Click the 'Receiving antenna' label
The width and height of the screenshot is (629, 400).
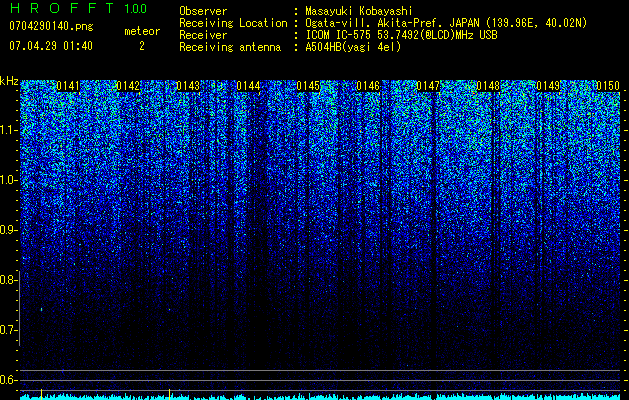[230, 47]
